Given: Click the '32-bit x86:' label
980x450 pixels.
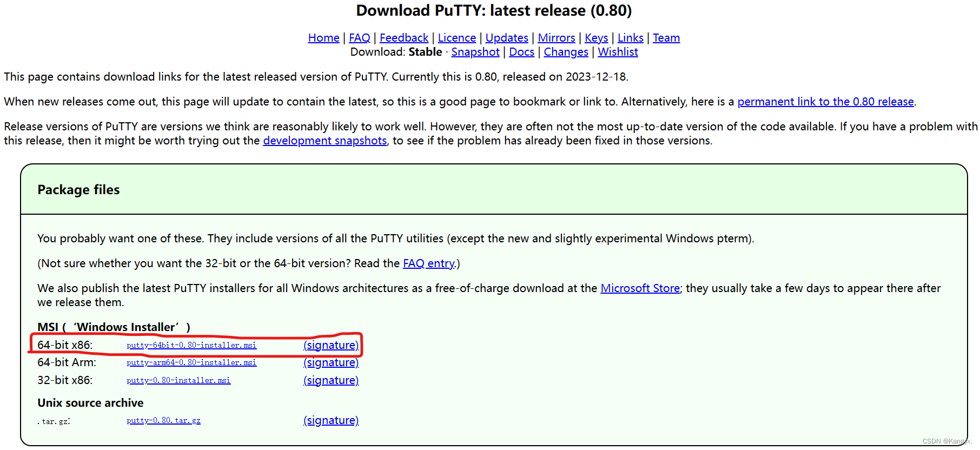Looking at the screenshot, I should click(65, 380).
